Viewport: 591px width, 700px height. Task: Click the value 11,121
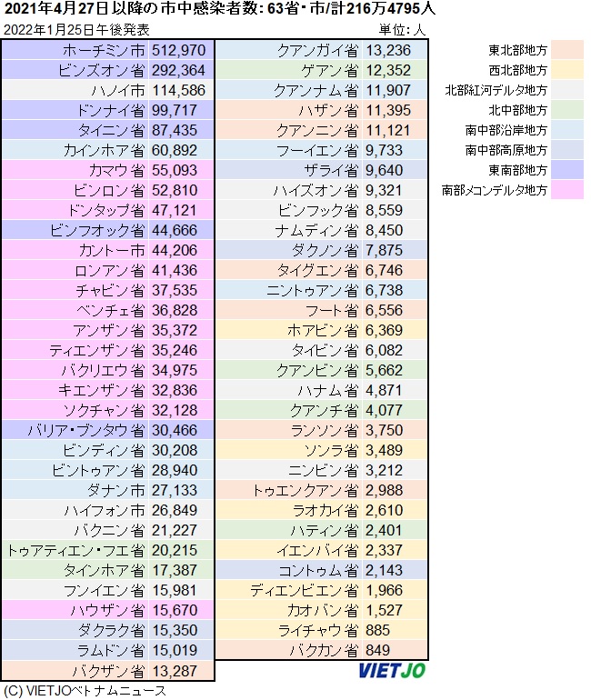pos(388,130)
